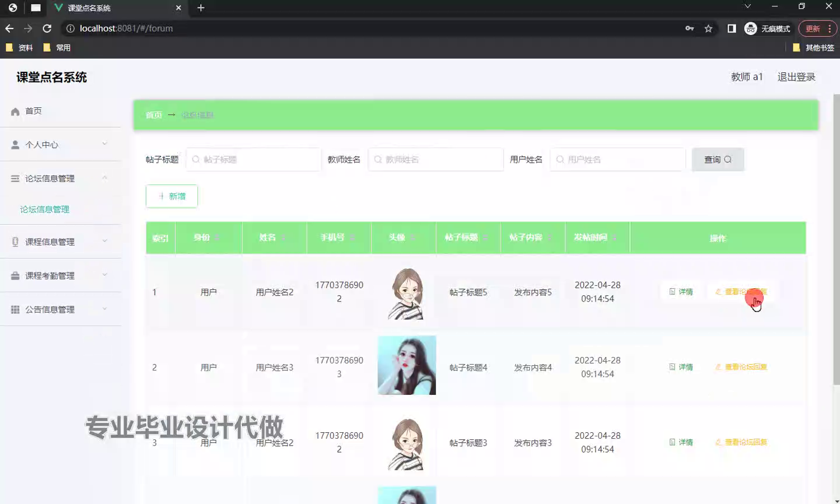Click the 教师 a1 user label
Viewport: 840px width, 504px height.
click(x=747, y=77)
